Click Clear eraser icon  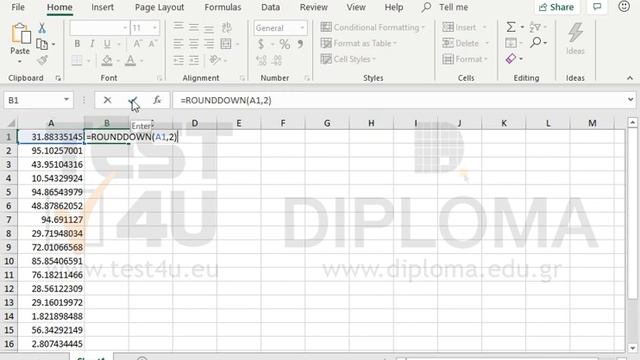pyautogui.click(x=511, y=59)
